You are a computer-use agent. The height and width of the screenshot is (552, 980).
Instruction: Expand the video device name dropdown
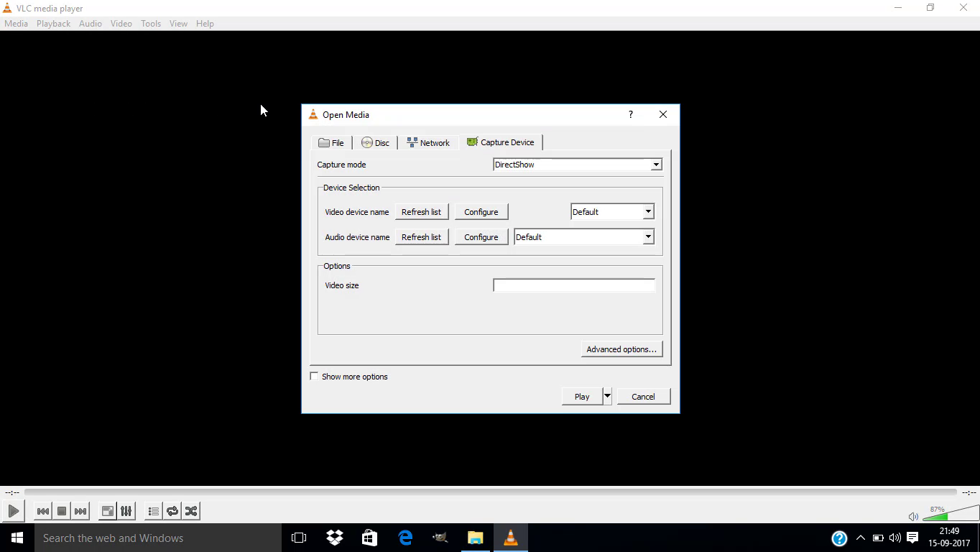(x=647, y=211)
